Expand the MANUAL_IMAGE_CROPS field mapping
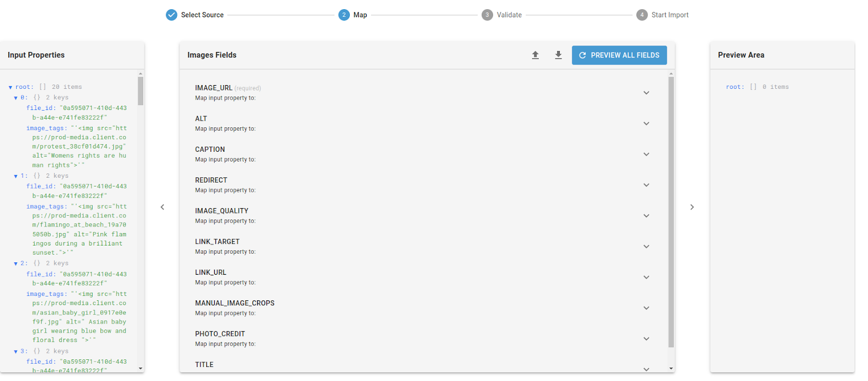Viewport: 868px width, 381px height. pyautogui.click(x=646, y=308)
